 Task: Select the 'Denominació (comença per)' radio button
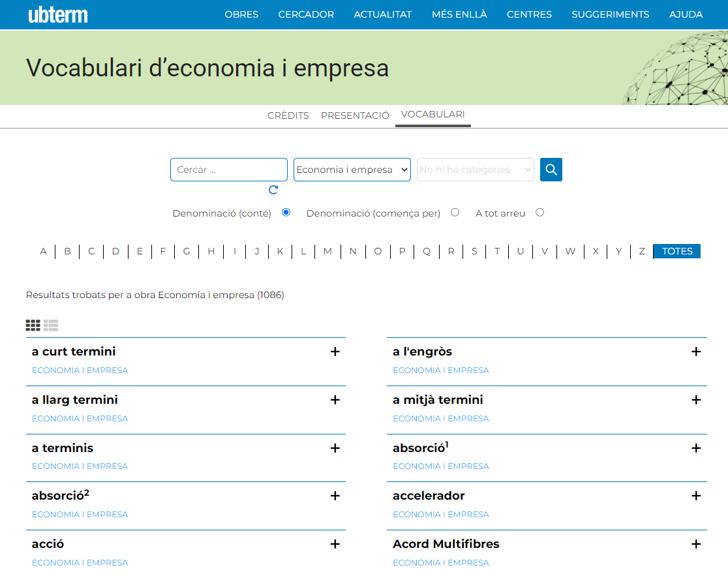coord(455,213)
